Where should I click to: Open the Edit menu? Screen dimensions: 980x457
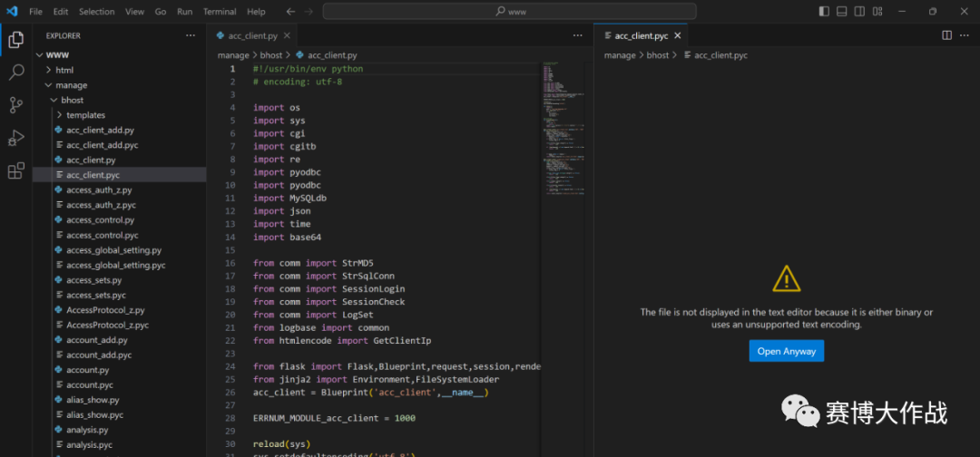pyautogui.click(x=61, y=11)
